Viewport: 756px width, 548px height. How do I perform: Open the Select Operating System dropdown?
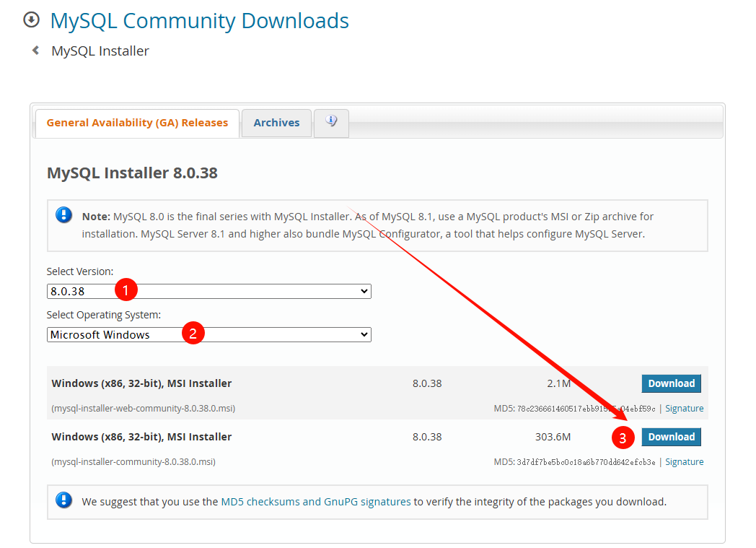[208, 335]
